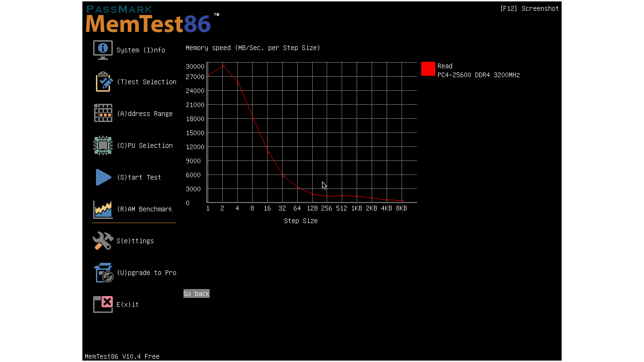Choose the E(x)it menu label
Image resolution: width=644 pixels, height=362 pixels.
[x=128, y=304]
